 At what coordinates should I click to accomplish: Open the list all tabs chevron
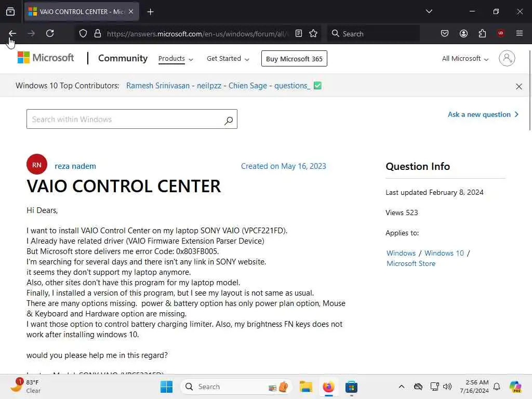(429, 11)
